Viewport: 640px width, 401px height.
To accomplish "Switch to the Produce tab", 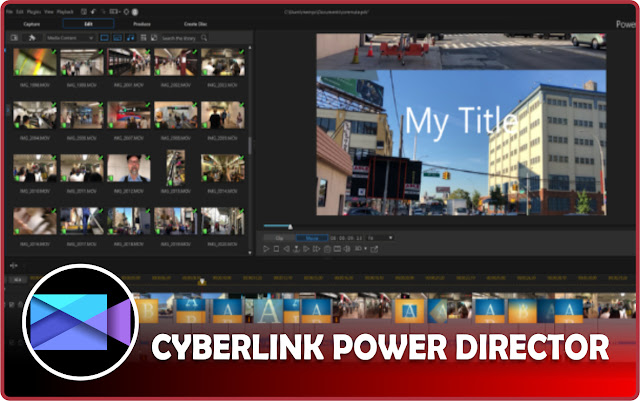I will (x=142, y=24).
